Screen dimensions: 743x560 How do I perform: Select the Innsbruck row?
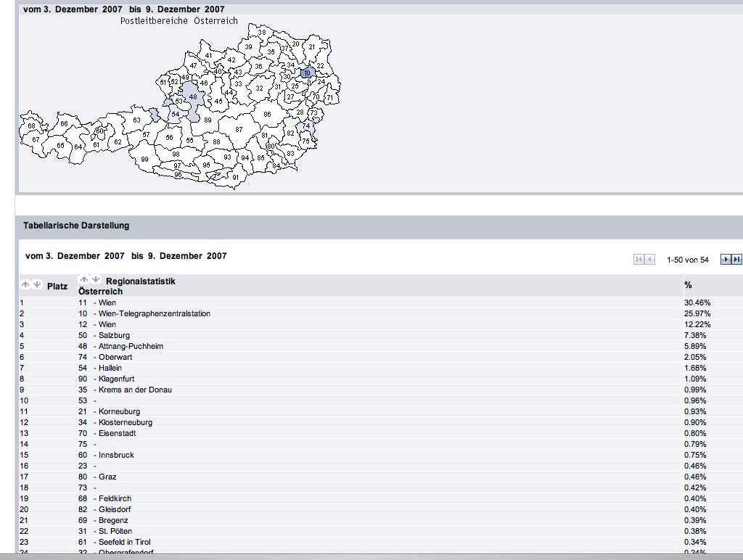click(x=116, y=455)
